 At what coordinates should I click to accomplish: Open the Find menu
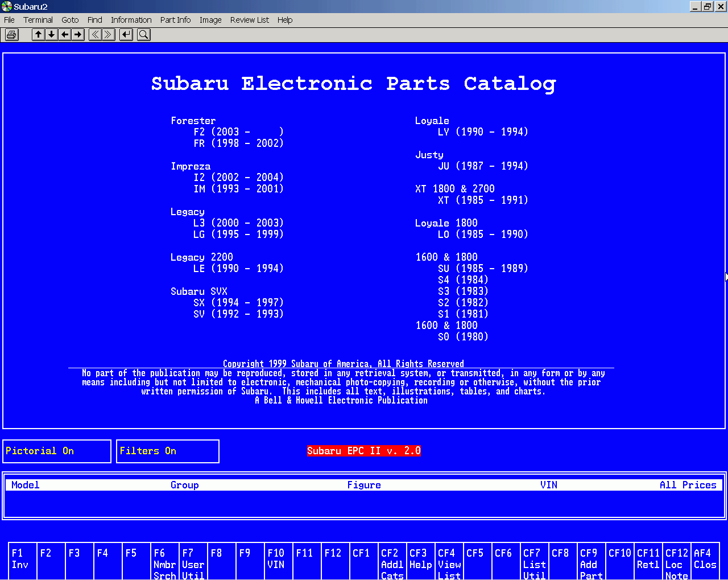[95, 20]
